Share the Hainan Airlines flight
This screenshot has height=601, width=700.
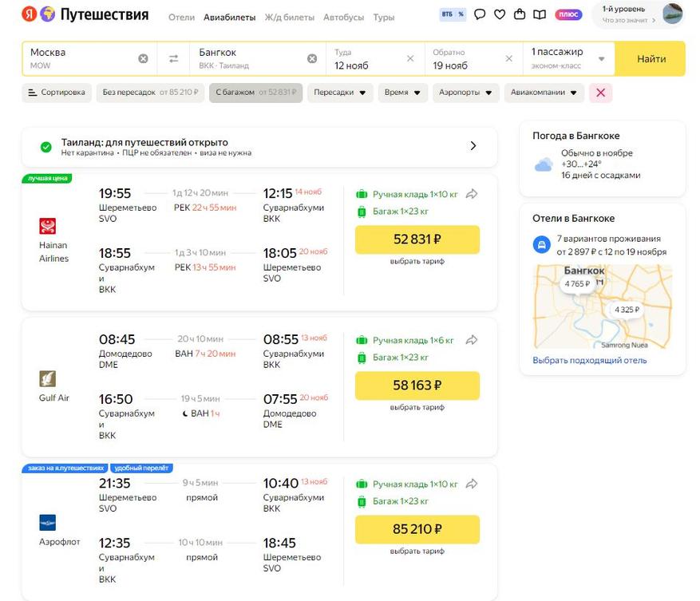point(472,194)
